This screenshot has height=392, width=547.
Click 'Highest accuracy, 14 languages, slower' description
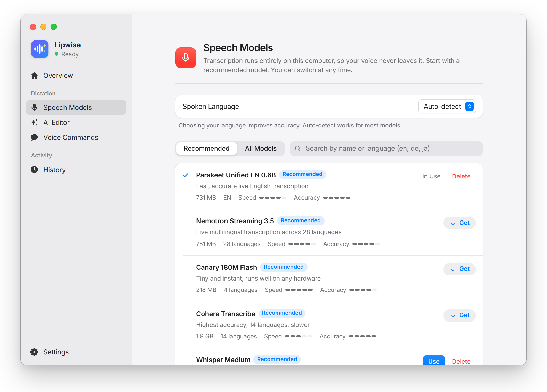pyautogui.click(x=253, y=325)
